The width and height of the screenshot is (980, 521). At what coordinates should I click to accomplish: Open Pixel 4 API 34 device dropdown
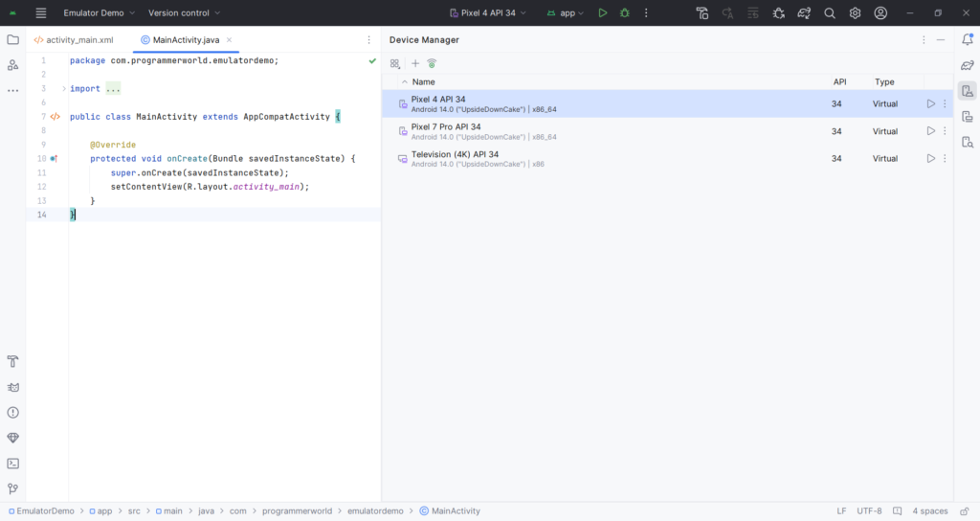click(x=488, y=12)
